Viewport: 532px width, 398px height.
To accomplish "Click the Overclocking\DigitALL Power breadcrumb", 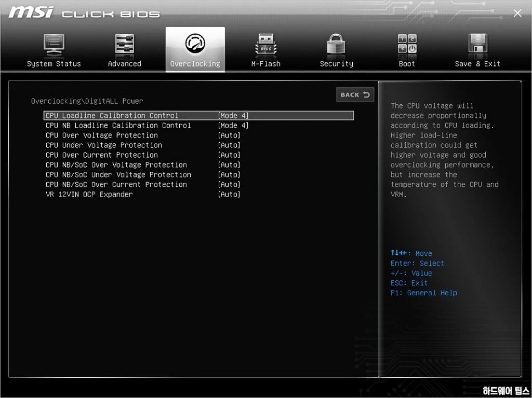I will (87, 101).
